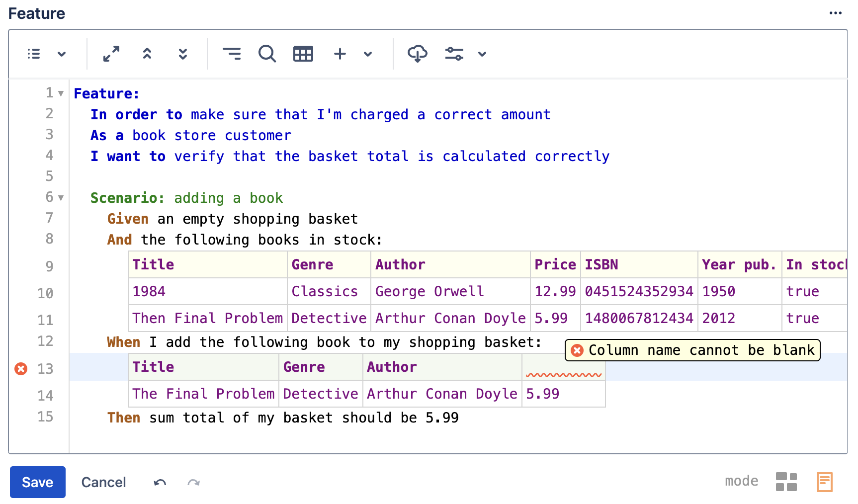Open the dropdown beside the plus icon
Screen dimensions: 858x504
tap(368, 54)
